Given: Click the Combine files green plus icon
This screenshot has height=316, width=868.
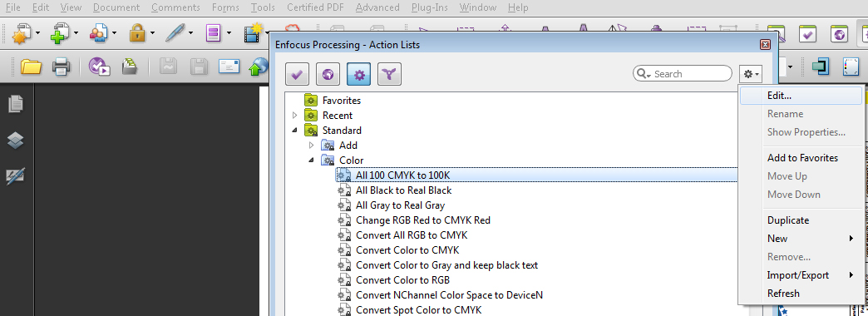Looking at the screenshot, I should pyautogui.click(x=59, y=33).
